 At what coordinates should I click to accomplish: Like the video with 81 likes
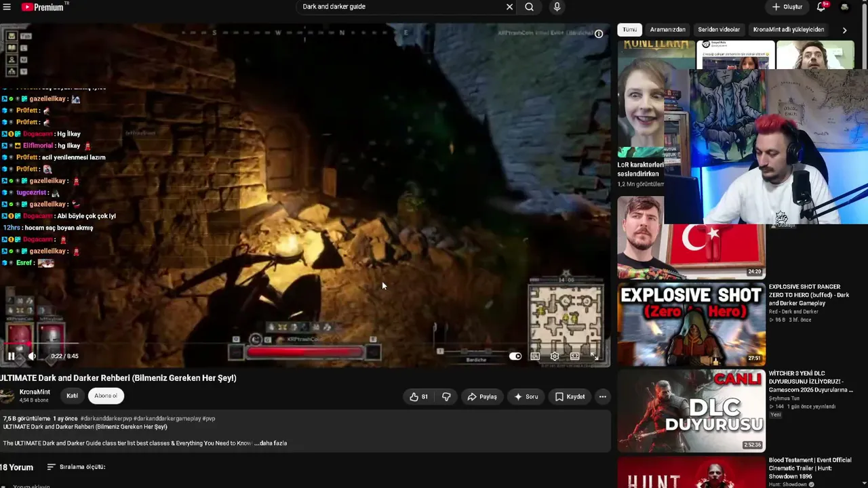click(419, 396)
